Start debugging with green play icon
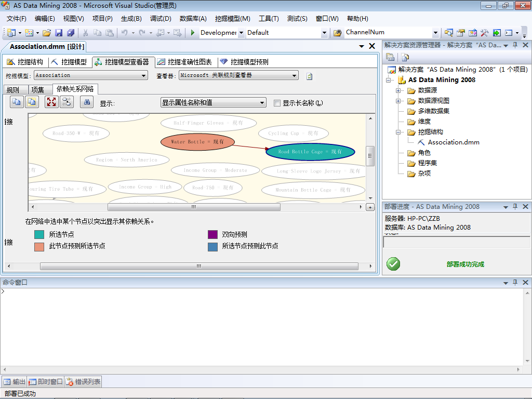This screenshot has width=532, height=399. 193,33
